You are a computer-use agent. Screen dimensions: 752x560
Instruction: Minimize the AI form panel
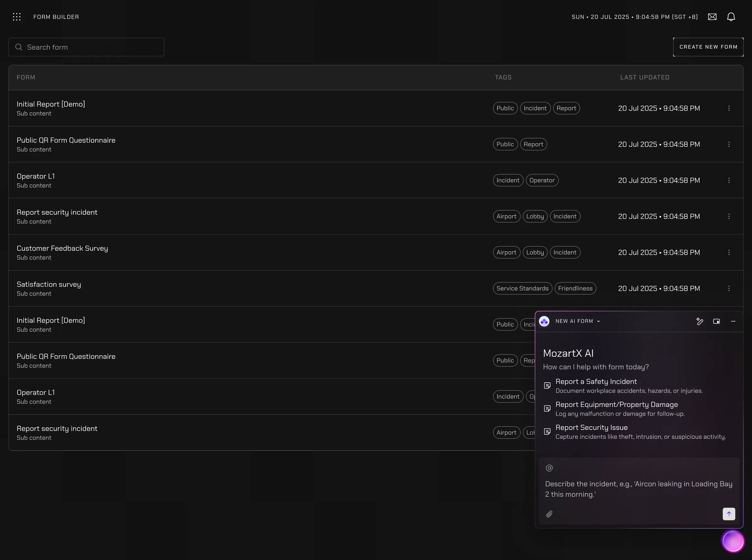(733, 321)
